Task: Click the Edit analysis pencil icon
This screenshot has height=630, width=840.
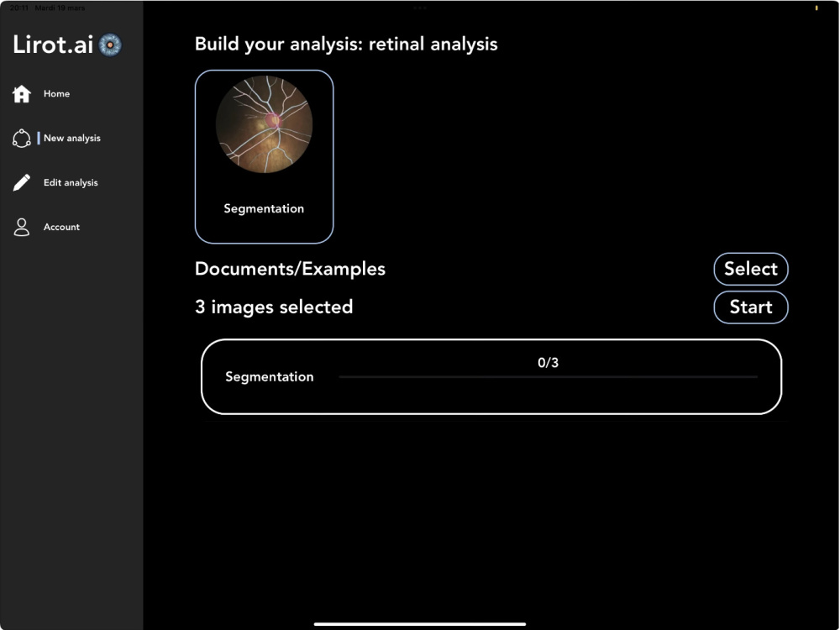Action: [22, 182]
